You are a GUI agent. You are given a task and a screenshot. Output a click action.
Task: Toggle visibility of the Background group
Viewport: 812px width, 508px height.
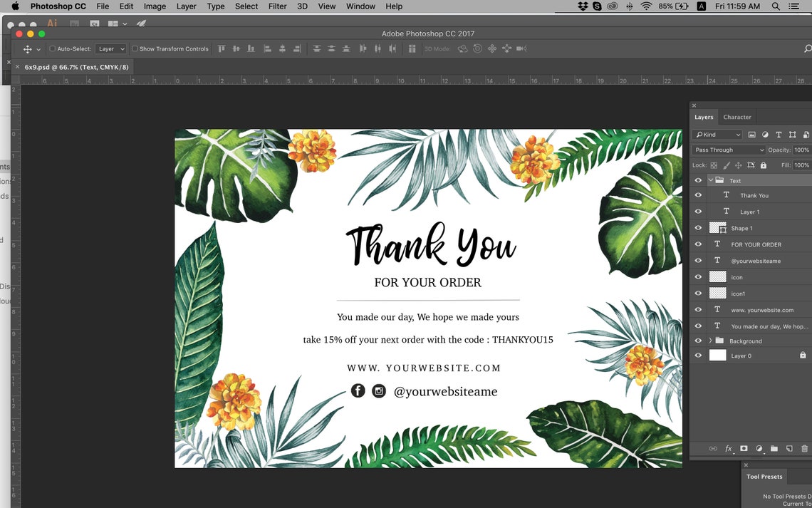click(699, 341)
